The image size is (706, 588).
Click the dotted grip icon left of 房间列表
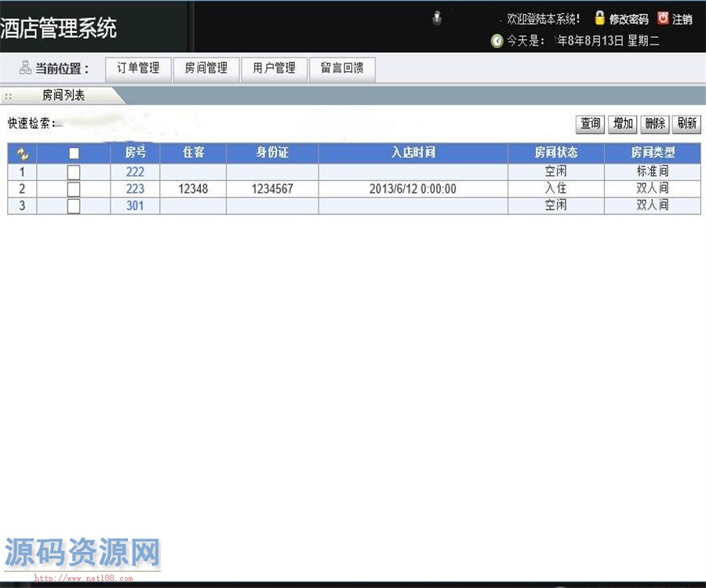point(8,96)
